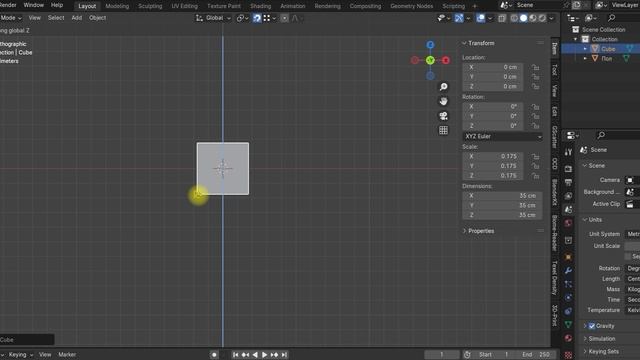Open the Texture properties checker icon
Image resolution: width=640 pixels, height=360 pixels.
[568, 354]
